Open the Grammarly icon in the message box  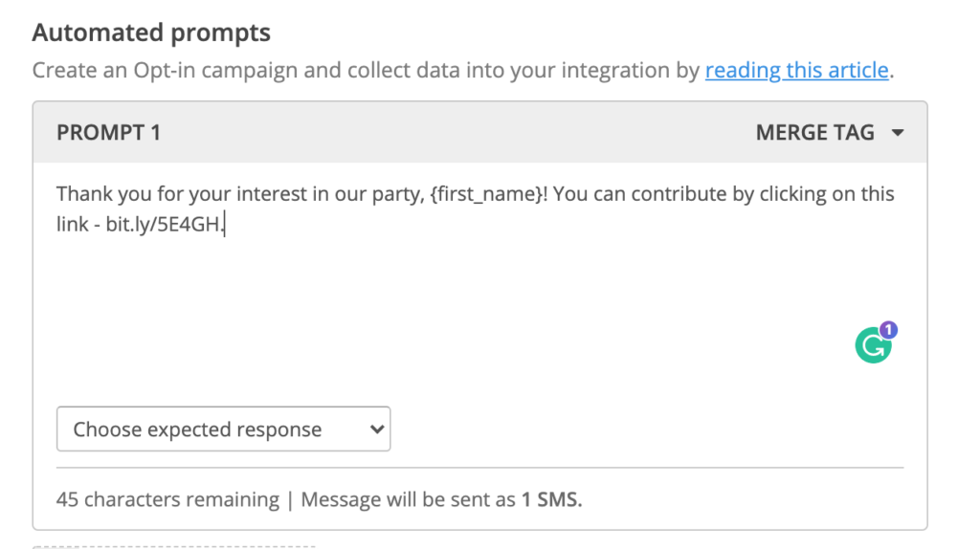tap(873, 345)
